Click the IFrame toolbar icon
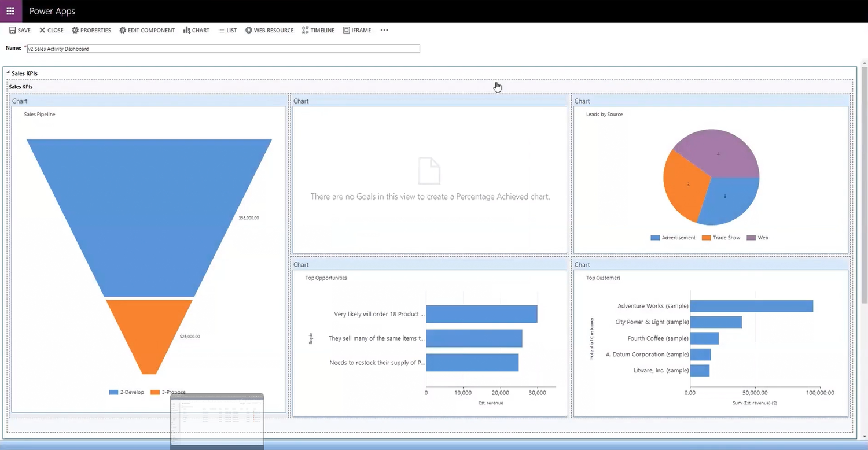 pyautogui.click(x=346, y=30)
